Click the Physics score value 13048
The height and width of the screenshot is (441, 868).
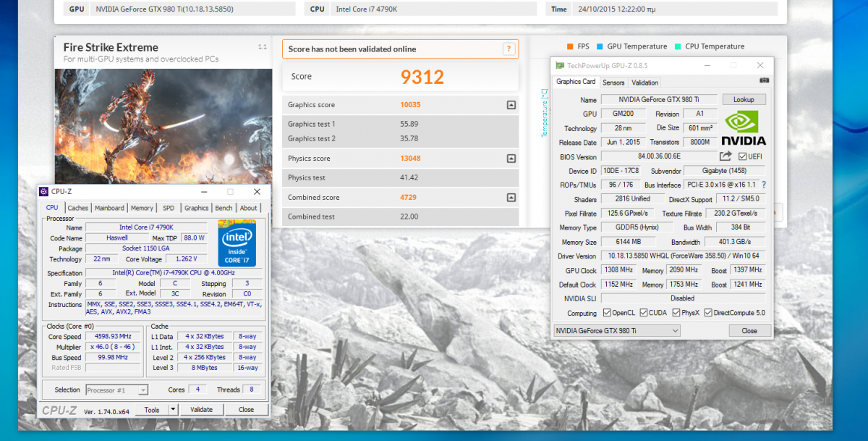[410, 159]
